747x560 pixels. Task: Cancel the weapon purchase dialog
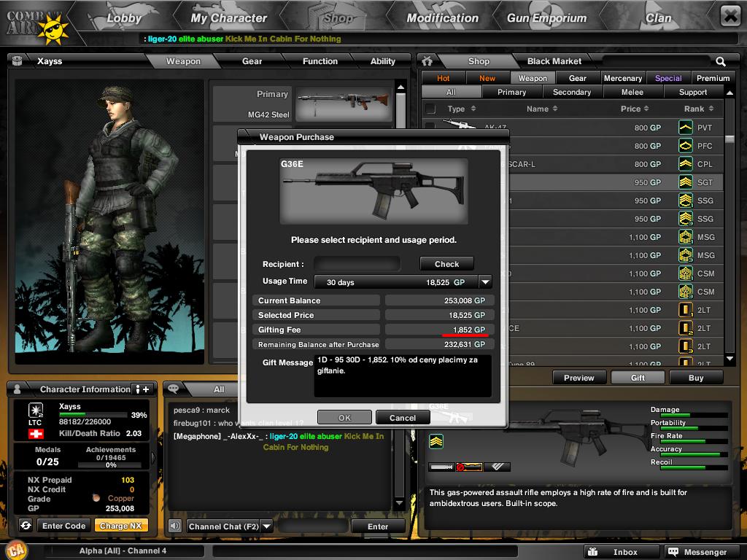(x=403, y=418)
